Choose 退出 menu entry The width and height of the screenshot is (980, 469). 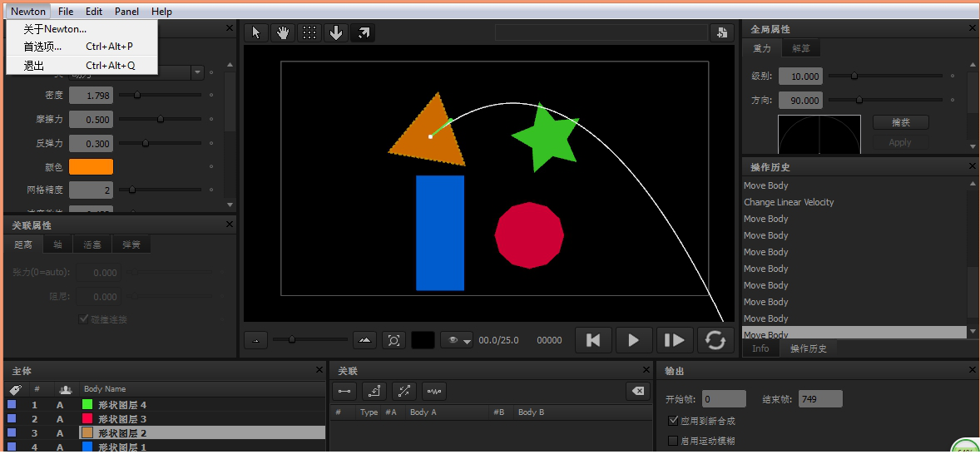point(82,66)
